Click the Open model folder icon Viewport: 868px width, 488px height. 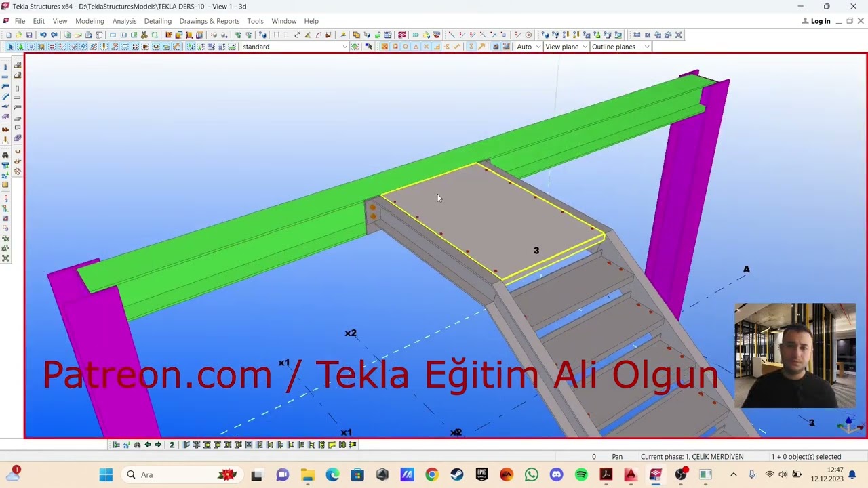pos(18,35)
